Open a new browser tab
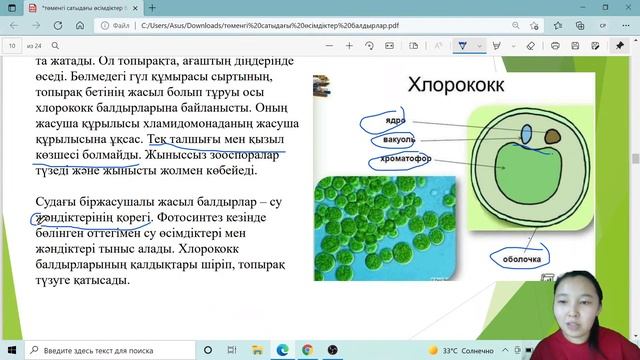This screenshot has width=640, height=360. coord(152,8)
